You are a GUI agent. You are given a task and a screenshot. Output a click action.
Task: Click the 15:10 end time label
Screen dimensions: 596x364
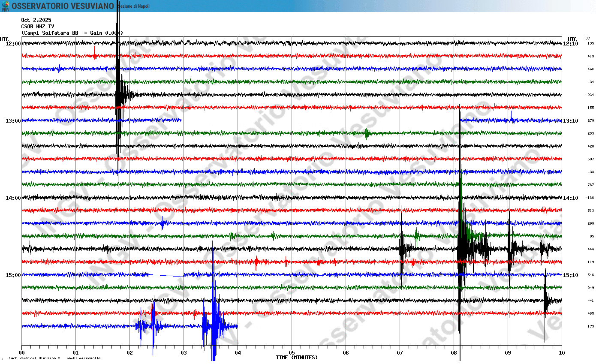571,275
